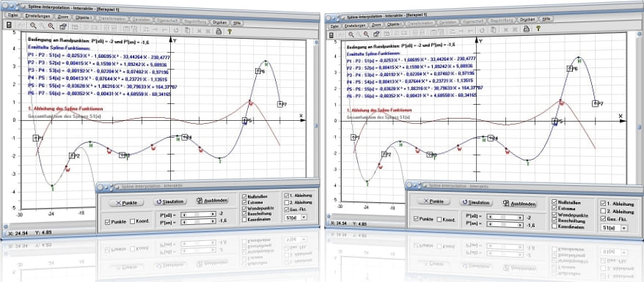
Task: Open Einstellungen menu in right window
Action: pyautogui.click(x=355, y=25)
